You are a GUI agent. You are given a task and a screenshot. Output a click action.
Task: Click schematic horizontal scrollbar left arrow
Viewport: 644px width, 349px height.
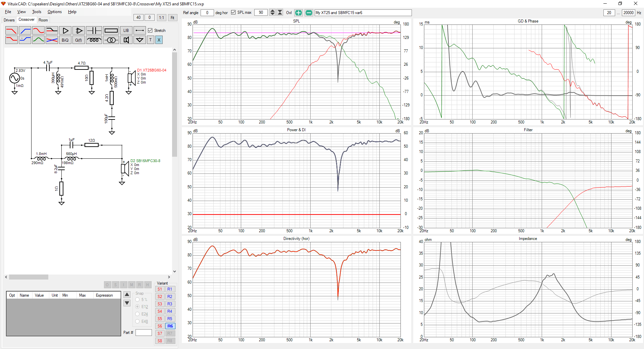6,277
